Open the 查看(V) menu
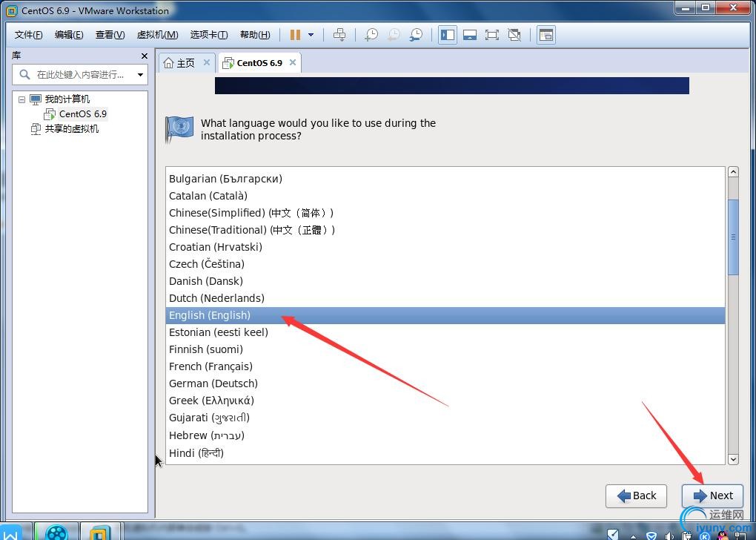 (x=110, y=35)
